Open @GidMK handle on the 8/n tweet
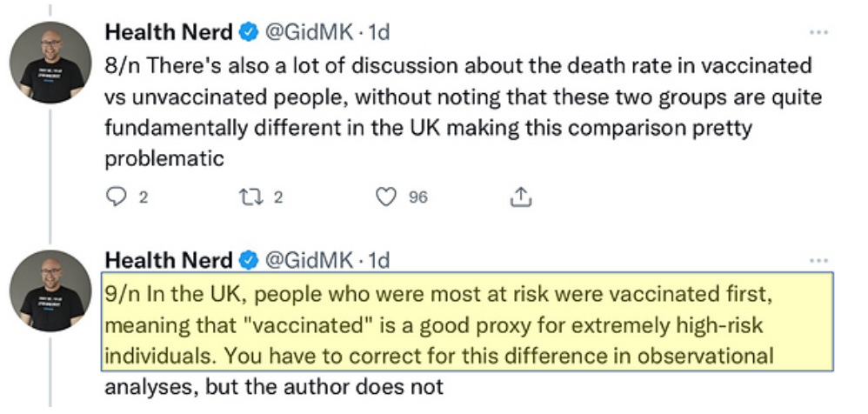868x414 pixels. [x=308, y=32]
